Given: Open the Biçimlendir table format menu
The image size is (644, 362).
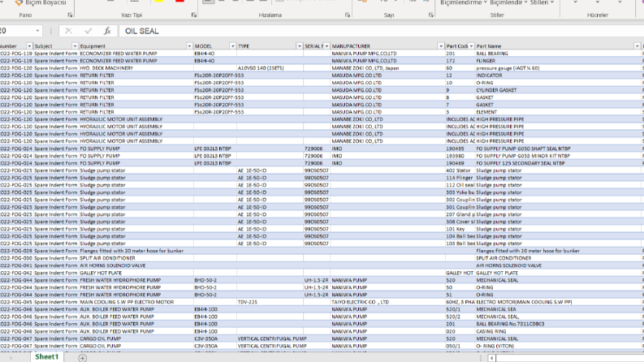Looking at the screenshot, I should (508, 3).
